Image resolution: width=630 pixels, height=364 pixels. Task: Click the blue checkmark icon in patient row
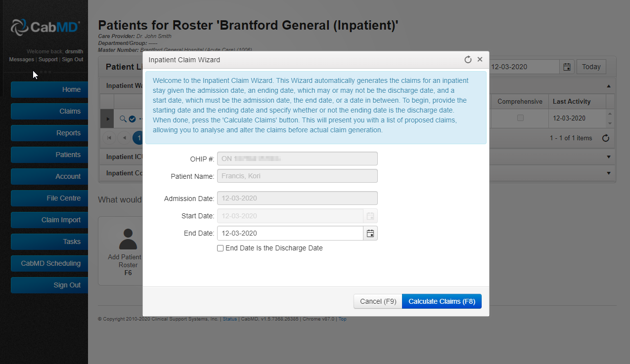coord(132,119)
